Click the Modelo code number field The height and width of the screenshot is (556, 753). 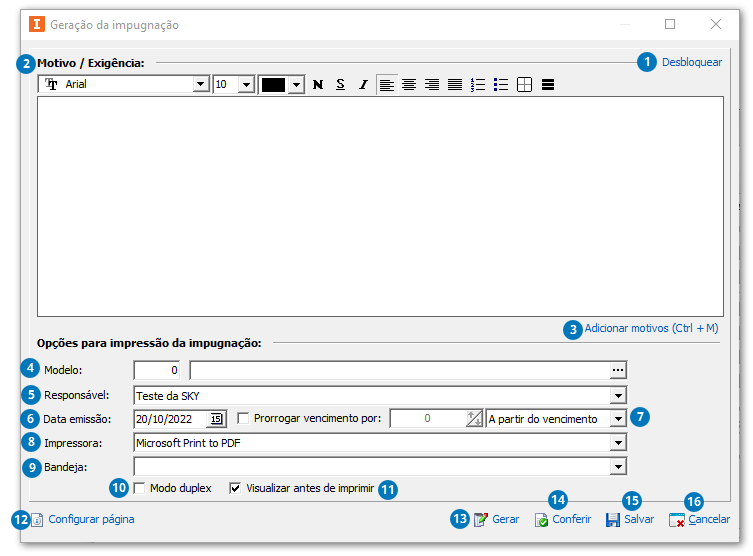tap(157, 370)
